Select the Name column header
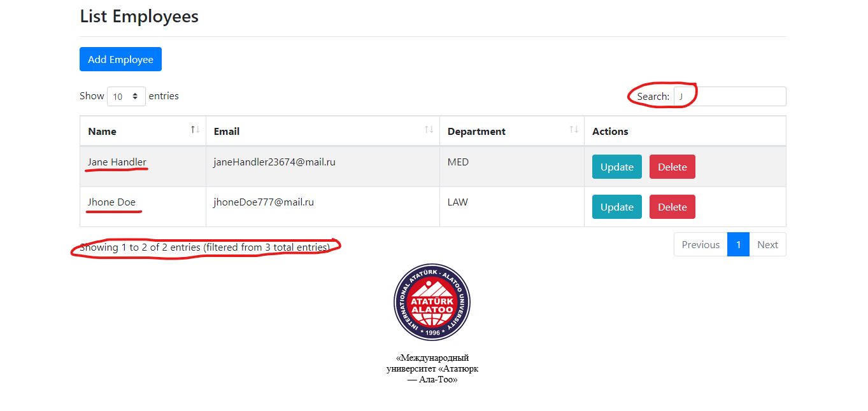The image size is (868, 411). [102, 131]
